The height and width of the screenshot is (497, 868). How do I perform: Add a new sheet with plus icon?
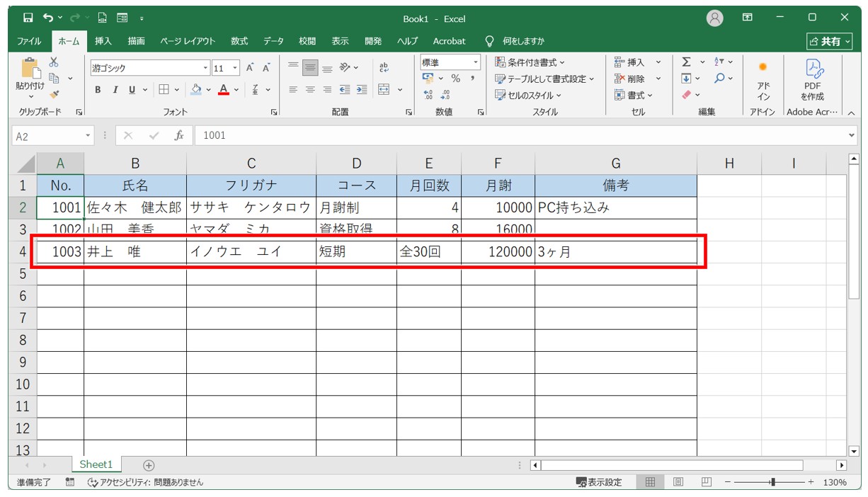(149, 465)
